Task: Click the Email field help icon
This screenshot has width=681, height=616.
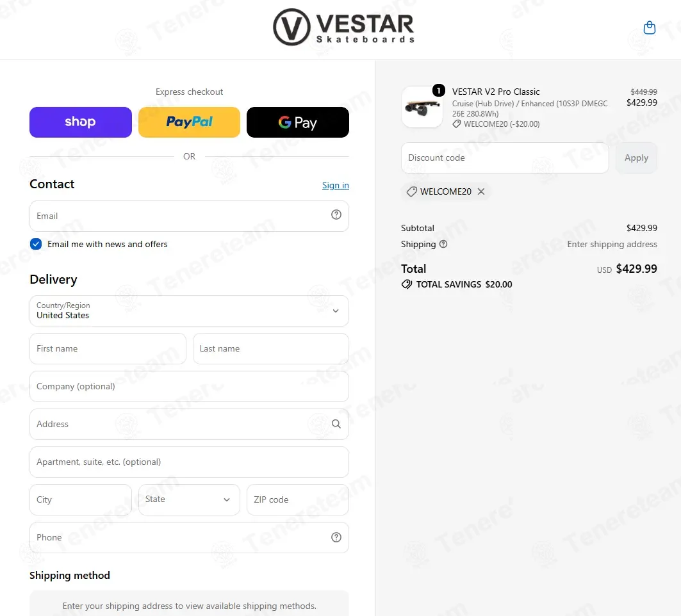Action: (336, 215)
